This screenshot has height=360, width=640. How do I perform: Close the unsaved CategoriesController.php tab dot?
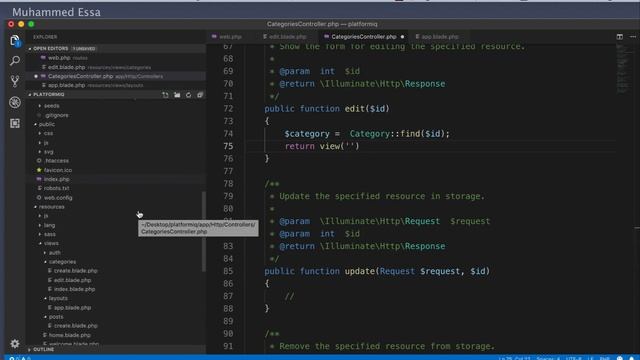402,37
